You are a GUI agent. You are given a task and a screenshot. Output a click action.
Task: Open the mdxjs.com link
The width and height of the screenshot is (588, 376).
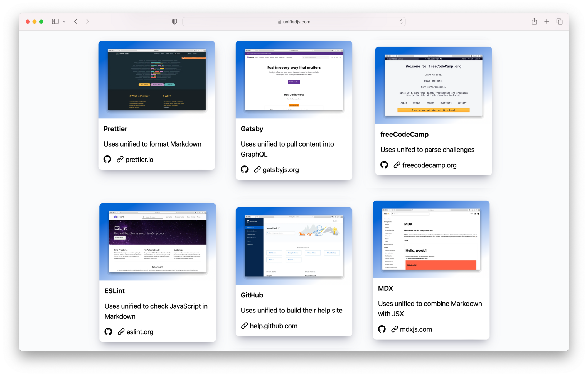click(x=416, y=329)
